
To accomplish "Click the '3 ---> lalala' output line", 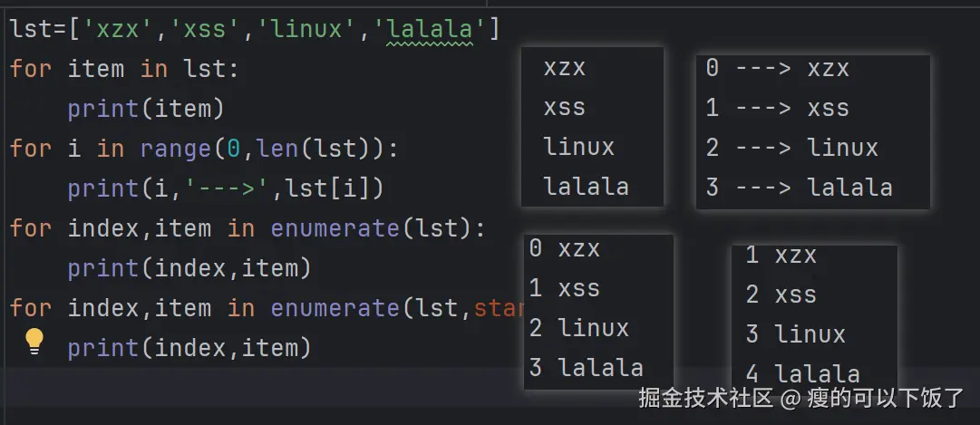I will tap(799, 188).
